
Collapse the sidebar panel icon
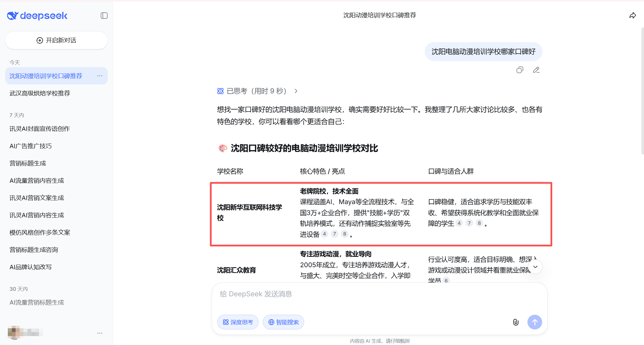[x=104, y=16]
